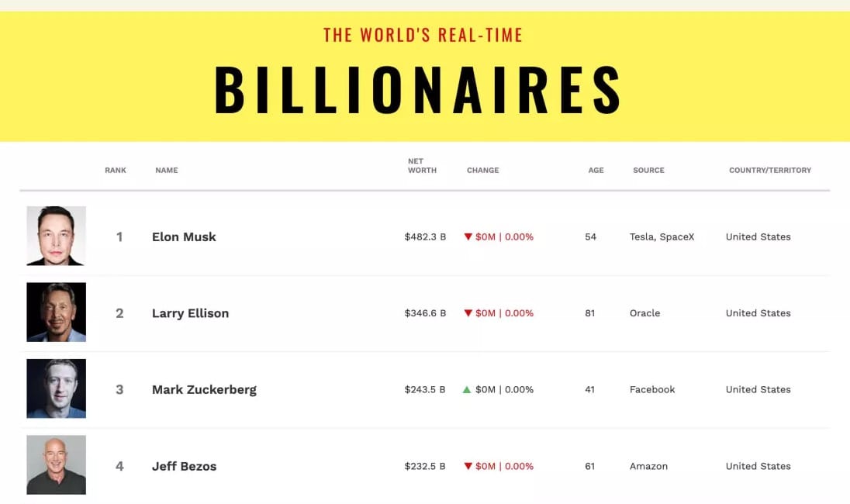The image size is (850, 504).
Task: Click red down arrow in Jeff Bezos row
Action: pos(468,467)
